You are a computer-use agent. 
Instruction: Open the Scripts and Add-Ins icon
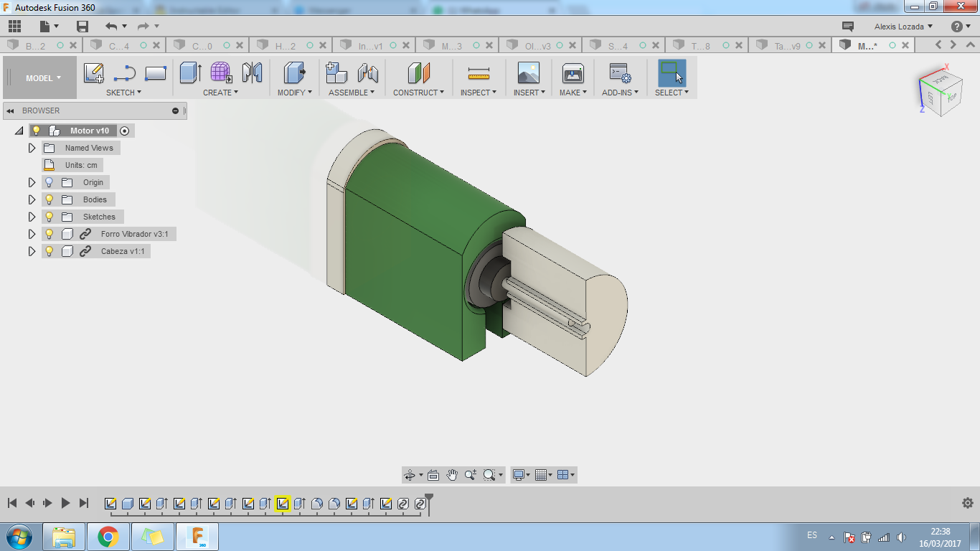620,73
